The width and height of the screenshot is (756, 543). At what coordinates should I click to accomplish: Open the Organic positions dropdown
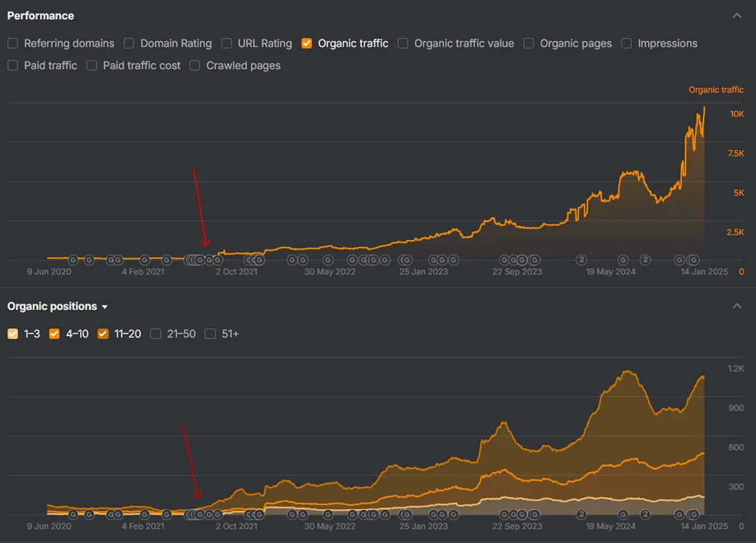pos(105,307)
